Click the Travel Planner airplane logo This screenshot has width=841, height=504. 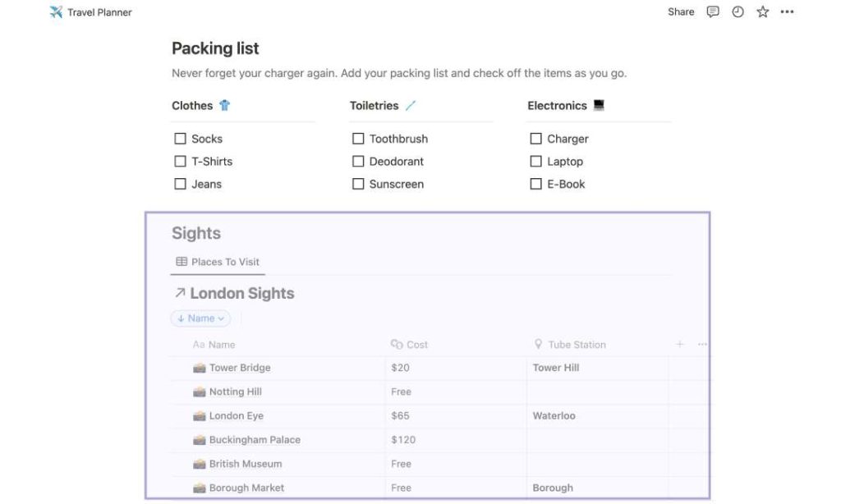coord(54,11)
